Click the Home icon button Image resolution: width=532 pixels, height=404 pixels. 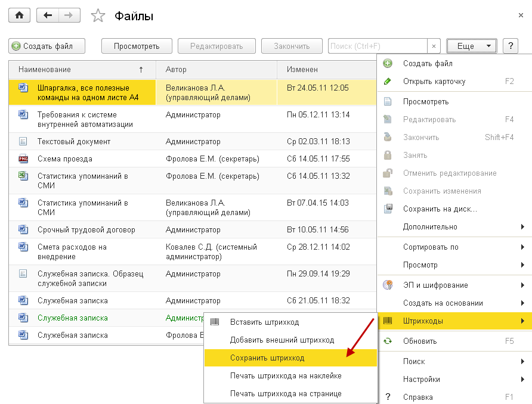19,15
